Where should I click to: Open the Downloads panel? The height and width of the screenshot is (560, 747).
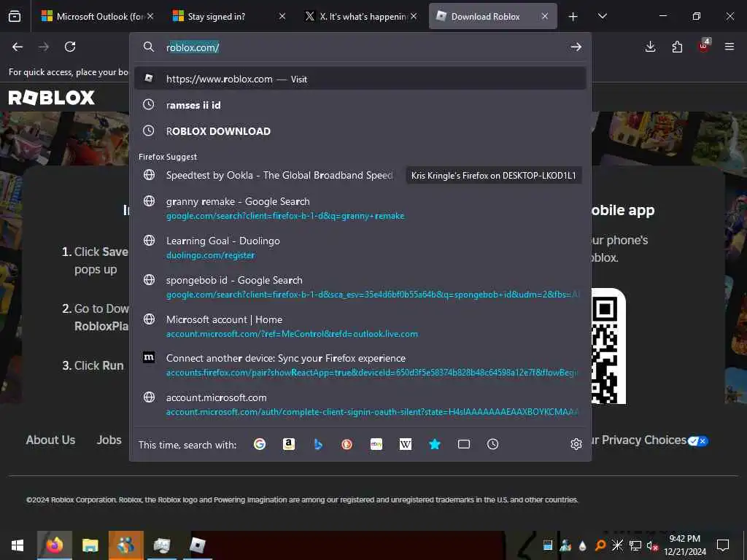650,47
